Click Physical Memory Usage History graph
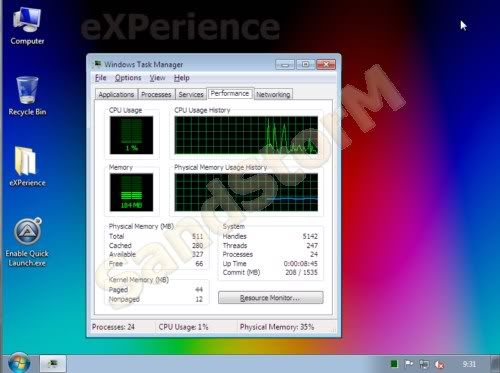The width and height of the screenshot is (500, 373). 246,192
